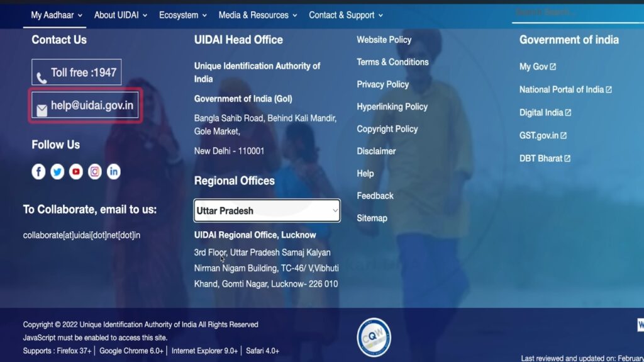Image resolution: width=644 pixels, height=362 pixels.
Task: Click external link icon next to My Gov
Action: coord(553,67)
